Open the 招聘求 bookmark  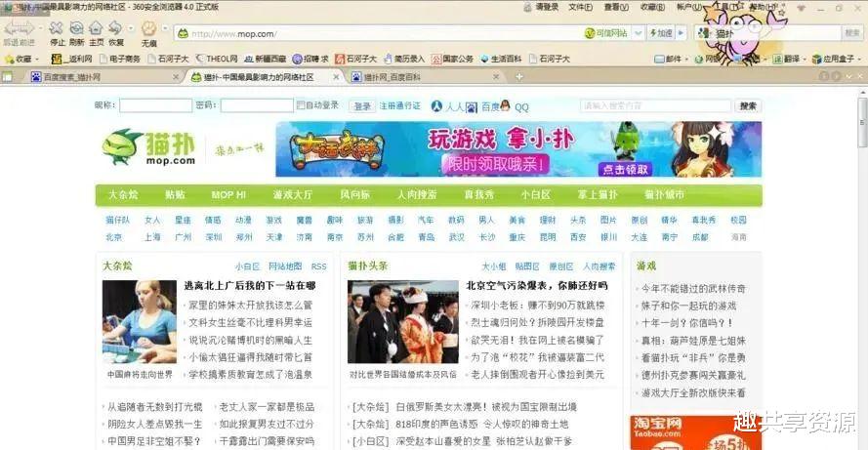coord(310,59)
